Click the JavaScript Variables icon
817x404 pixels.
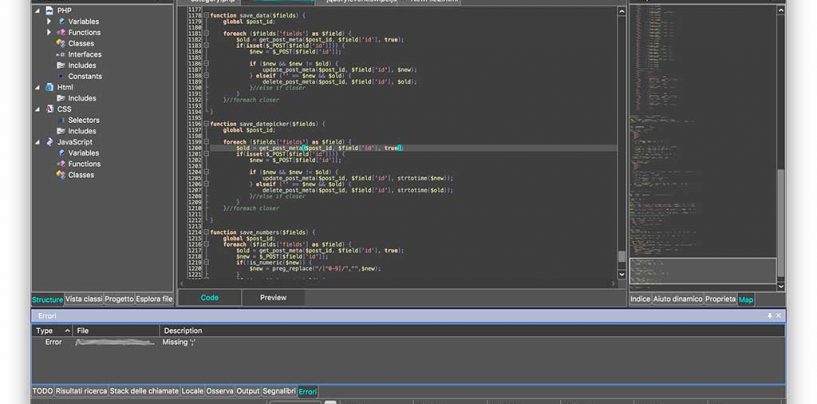[x=61, y=153]
